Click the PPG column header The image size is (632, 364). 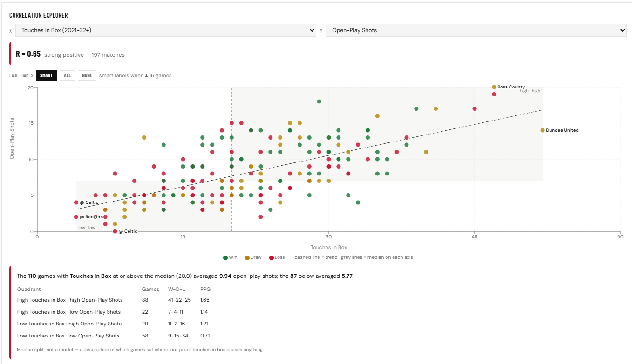(x=205, y=289)
